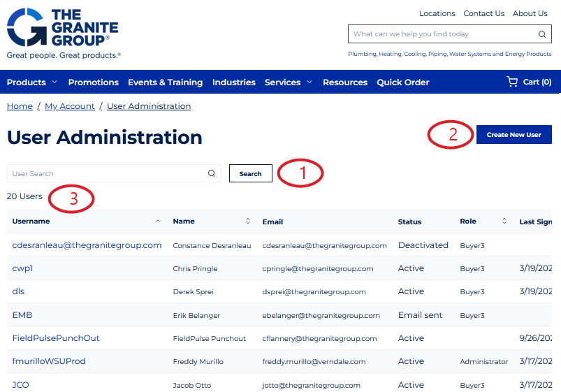
Task: Navigate to My Account breadcrumb
Action: (69, 106)
